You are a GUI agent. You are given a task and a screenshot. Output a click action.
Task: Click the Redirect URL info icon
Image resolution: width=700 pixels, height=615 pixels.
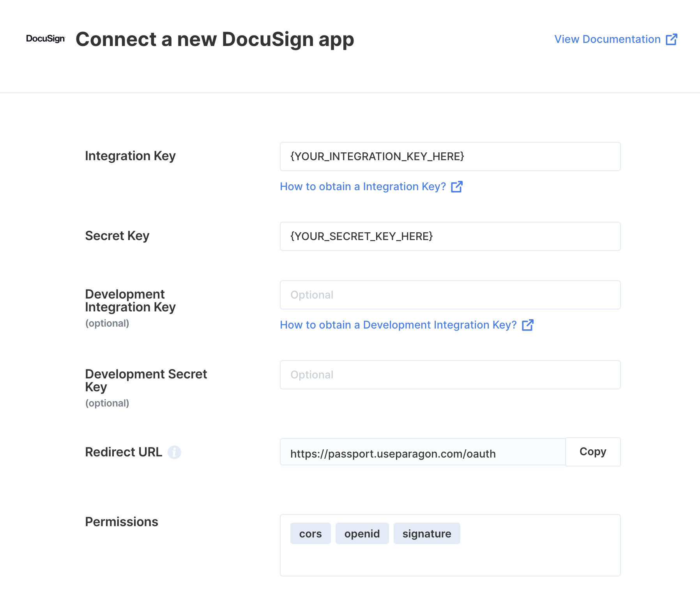click(174, 452)
